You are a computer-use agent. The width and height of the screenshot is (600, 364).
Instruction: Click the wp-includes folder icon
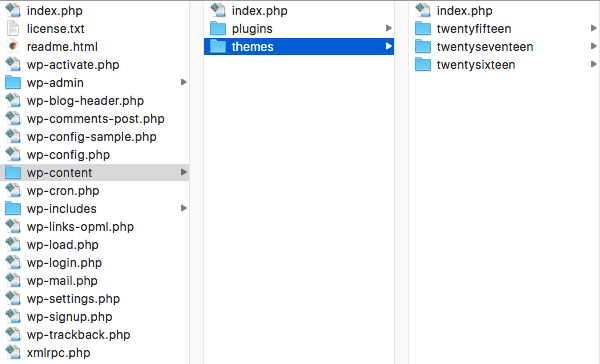[x=13, y=209]
